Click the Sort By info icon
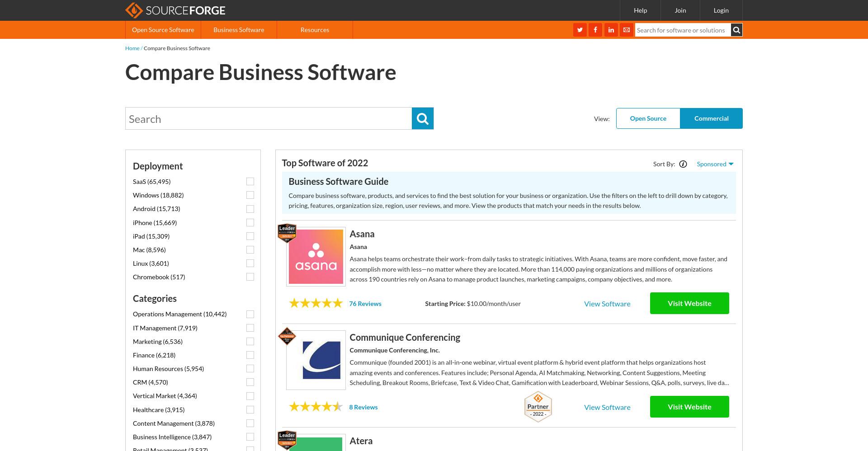Image resolution: width=868 pixels, height=451 pixels. point(683,164)
